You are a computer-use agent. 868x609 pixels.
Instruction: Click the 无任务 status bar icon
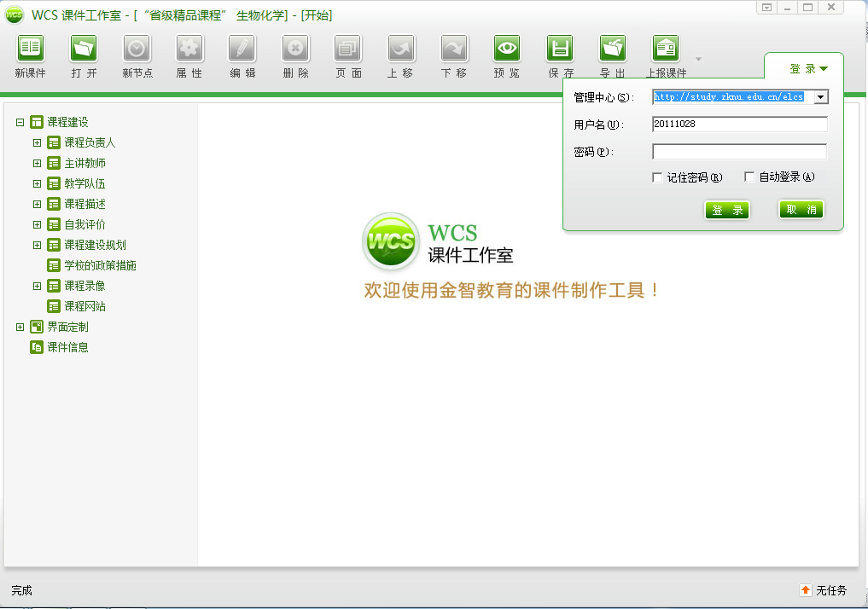click(806, 590)
